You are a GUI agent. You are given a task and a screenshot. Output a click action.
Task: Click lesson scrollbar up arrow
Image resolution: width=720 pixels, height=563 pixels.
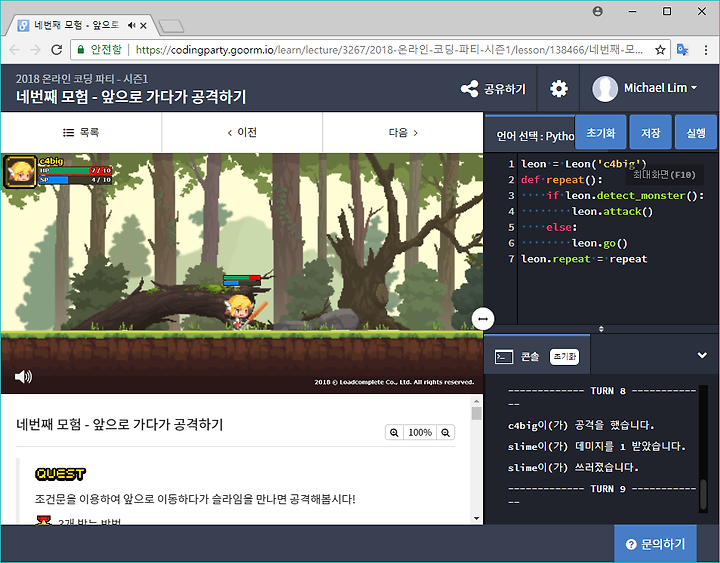(x=476, y=401)
